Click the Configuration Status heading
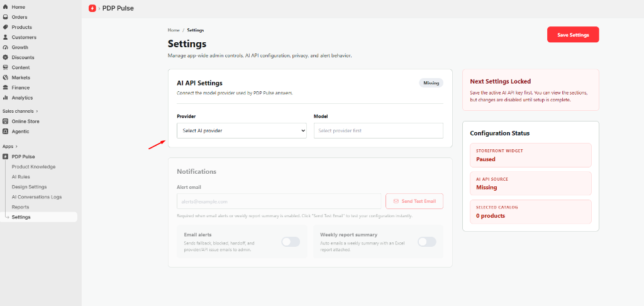This screenshot has width=644, height=306. click(500, 133)
